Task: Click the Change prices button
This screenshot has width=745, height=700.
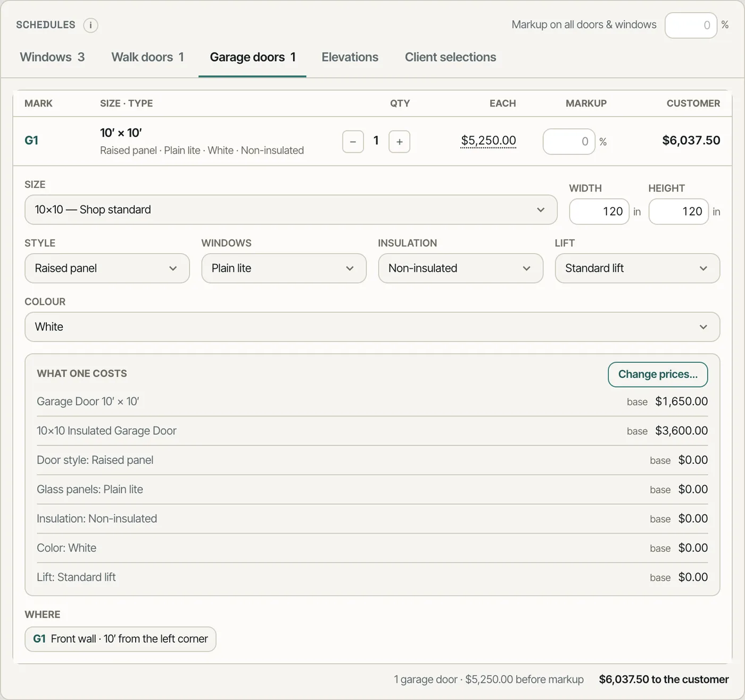Action: pos(658,374)
